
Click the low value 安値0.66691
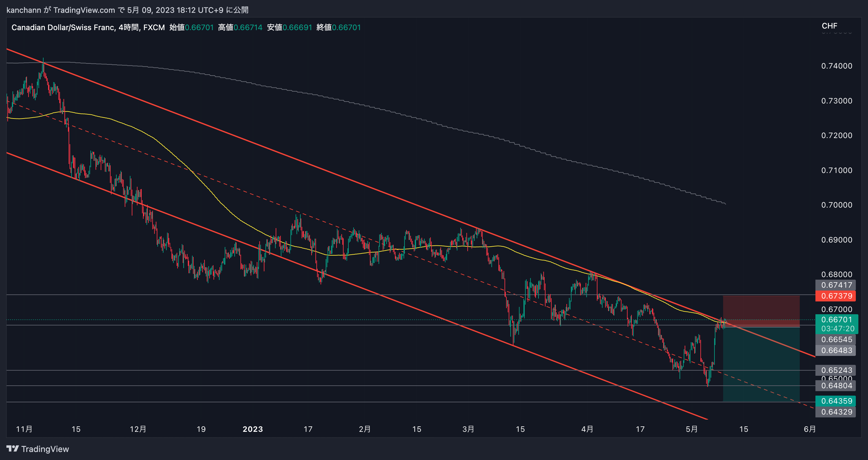tap(289, 27)
